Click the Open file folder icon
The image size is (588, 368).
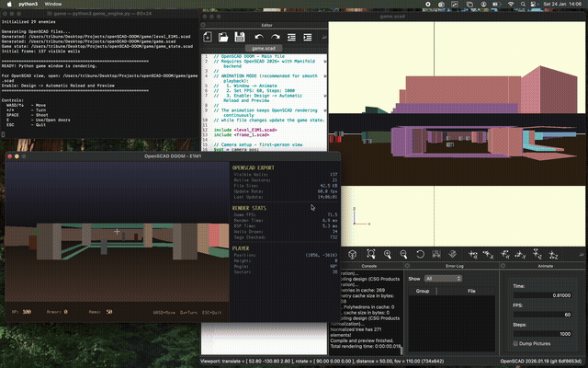[x=223, y=37]
